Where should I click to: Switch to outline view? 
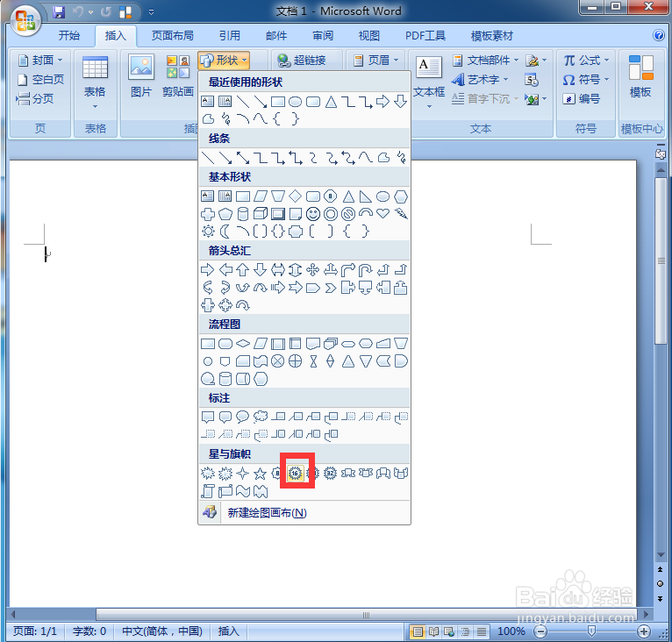click(x=466, y=631)
